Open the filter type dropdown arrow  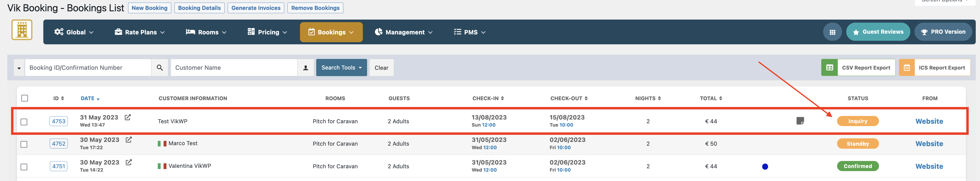click(19, 68)
